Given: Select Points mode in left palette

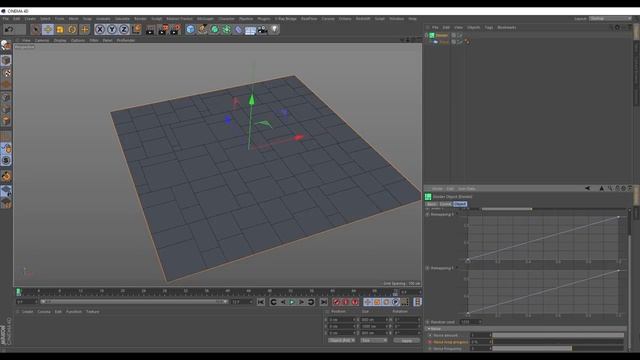Looking at the screenshot, I should coord(6,97).
